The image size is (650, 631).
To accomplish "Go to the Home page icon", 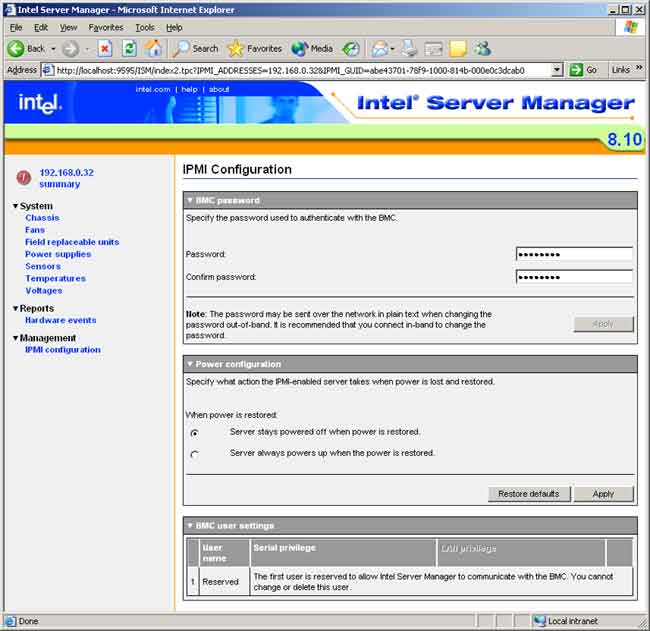I will (153, 48).
